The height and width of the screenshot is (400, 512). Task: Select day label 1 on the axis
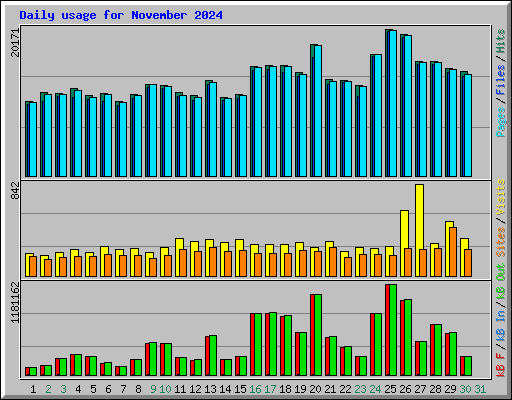[33, 389]
